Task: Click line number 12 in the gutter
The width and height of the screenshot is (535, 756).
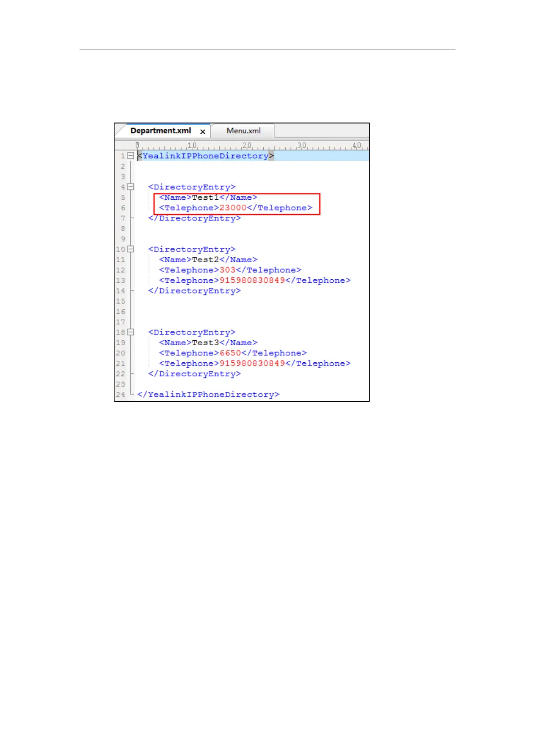Action: click(x=120, y=270)
